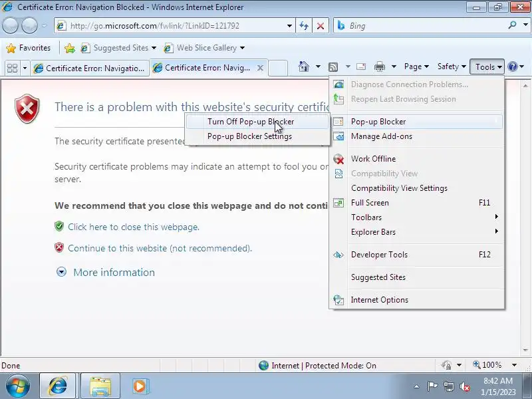The height and width of the screenshot is (399, 532).
Task: Click the Action Center flag icon
Action: point(432,386)
